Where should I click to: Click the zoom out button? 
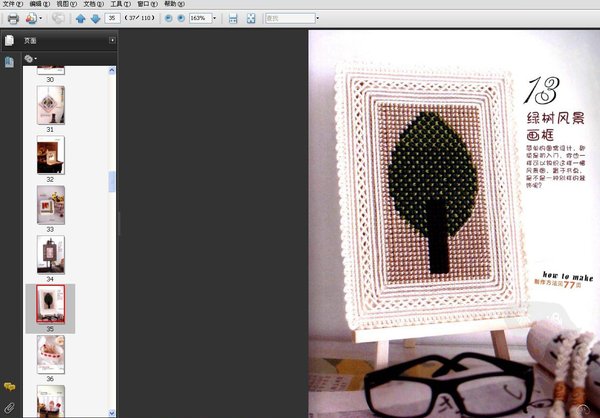(x=168, y=18)
